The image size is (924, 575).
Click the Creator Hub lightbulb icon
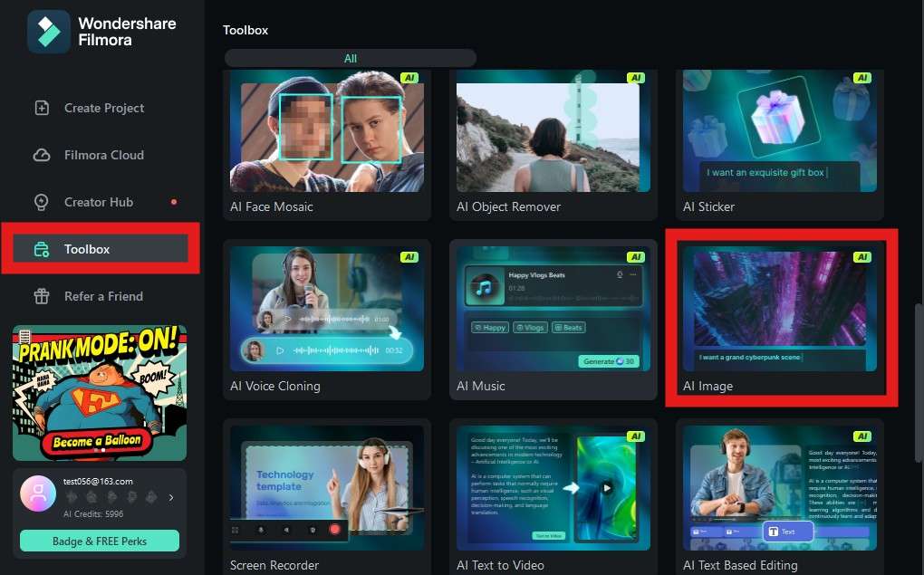click(42, 202)
